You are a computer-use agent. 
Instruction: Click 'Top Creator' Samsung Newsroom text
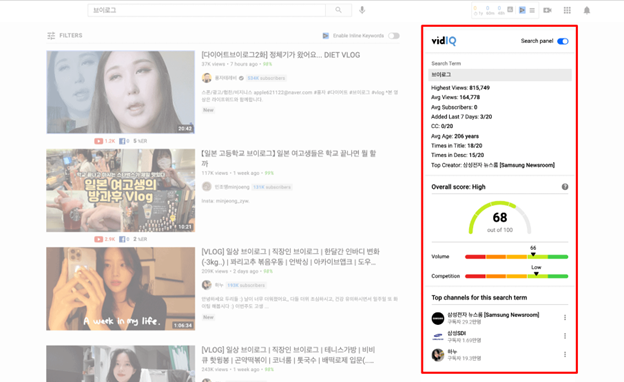[x=493, y=165]
